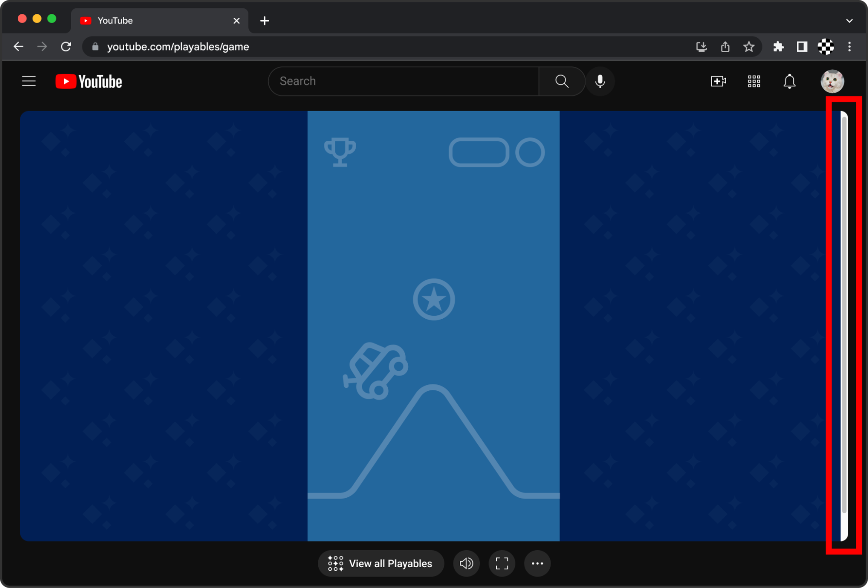Open the Create video icon
868x588 pixels.
pos(718,81)
